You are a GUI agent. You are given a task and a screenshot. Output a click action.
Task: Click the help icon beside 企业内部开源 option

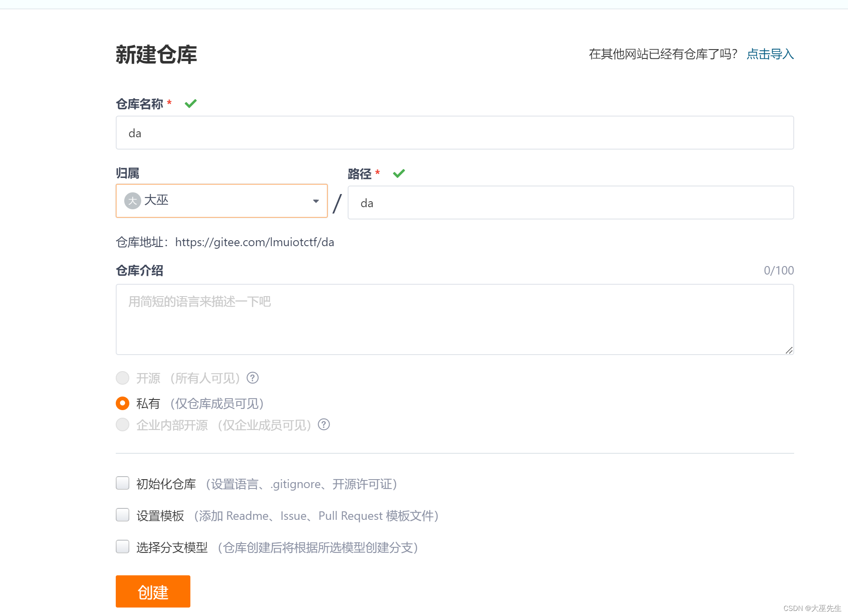click(324, 425)
